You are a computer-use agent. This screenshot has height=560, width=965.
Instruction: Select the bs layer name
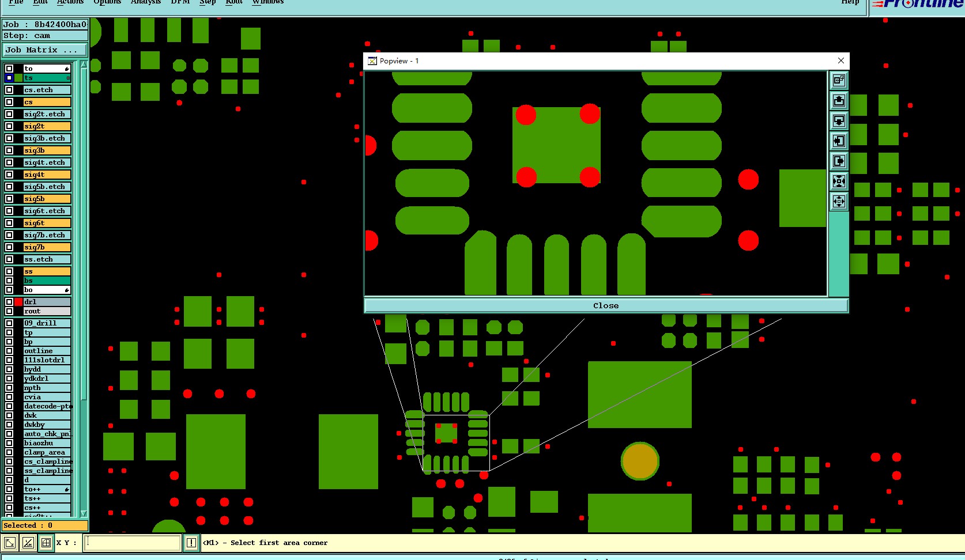point(47,281)
